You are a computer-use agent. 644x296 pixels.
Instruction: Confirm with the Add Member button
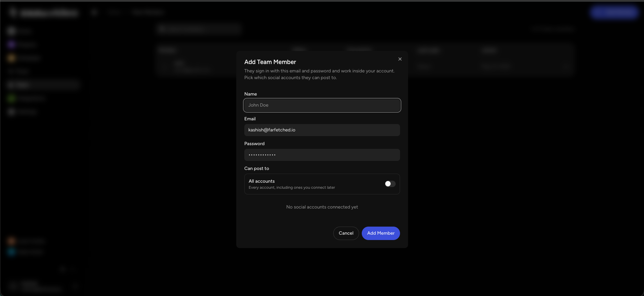click(381, 233)
